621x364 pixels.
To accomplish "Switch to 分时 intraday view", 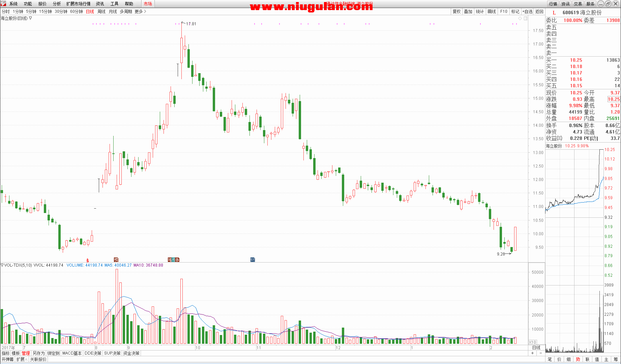I will [6, 11].
